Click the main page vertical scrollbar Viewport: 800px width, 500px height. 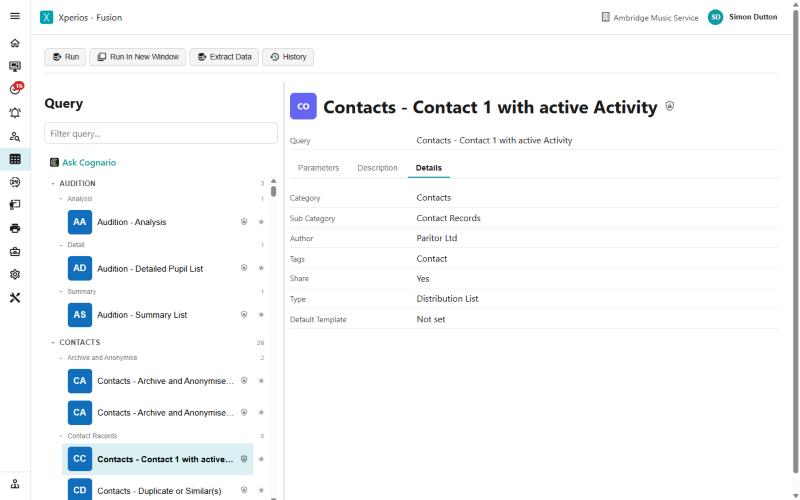795,242
